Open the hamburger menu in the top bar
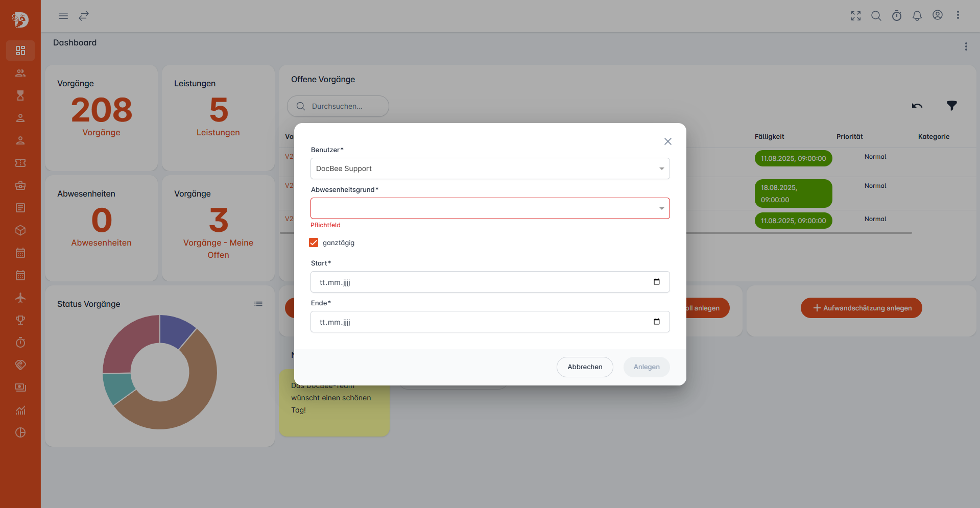The width and height of the screenshot is (980, 508). click(63, 16)
